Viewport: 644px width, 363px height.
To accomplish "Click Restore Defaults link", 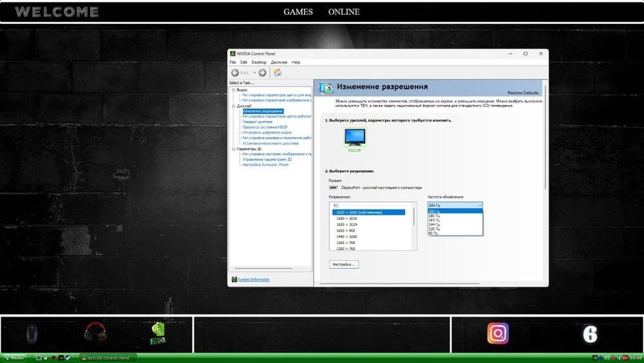I will [523, 93].
